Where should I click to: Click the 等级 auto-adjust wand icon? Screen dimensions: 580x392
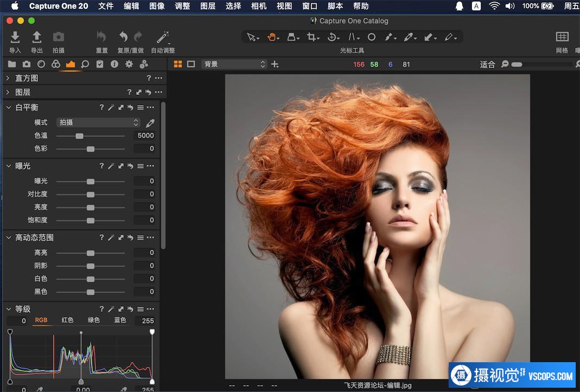pyautogui.click(x=111, y=309)
